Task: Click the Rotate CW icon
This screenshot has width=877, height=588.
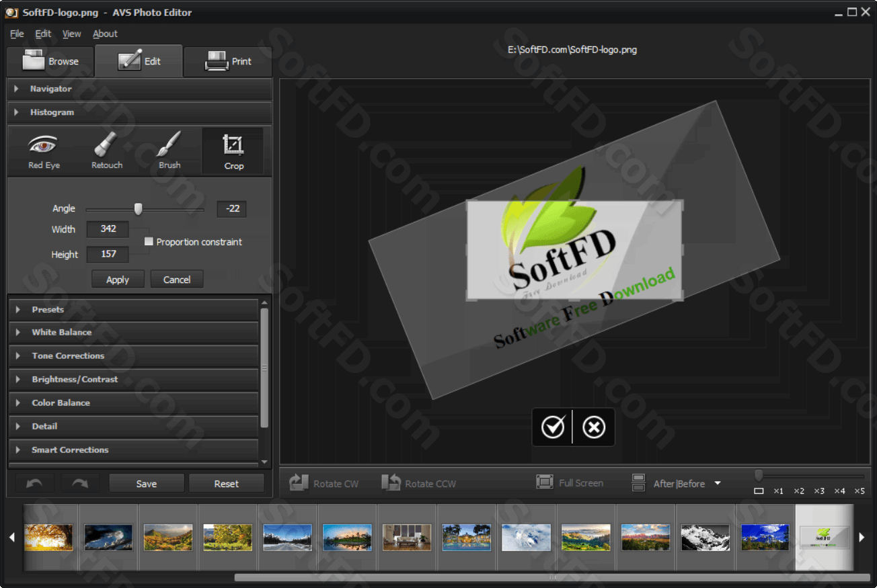Action: (x=298, y=482)
